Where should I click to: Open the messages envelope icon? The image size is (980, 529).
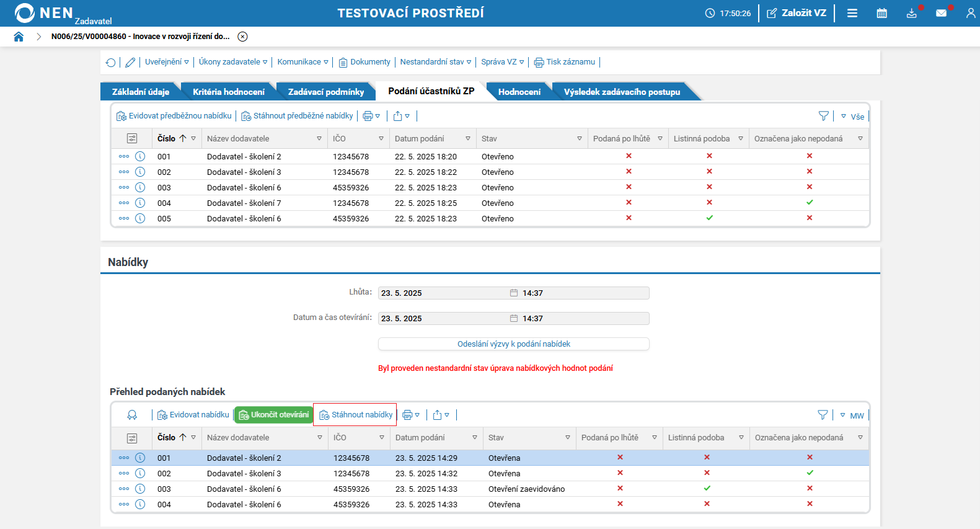point(941,13)
